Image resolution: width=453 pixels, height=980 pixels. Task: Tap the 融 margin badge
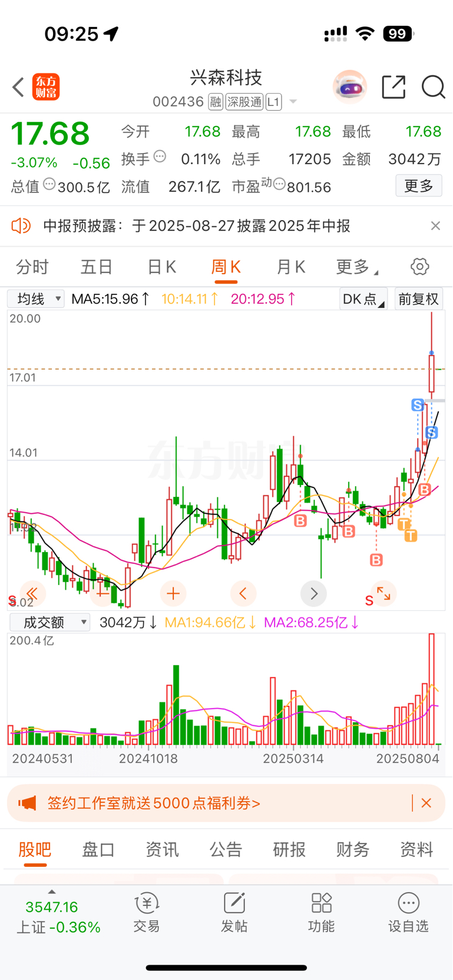(216, 102)
